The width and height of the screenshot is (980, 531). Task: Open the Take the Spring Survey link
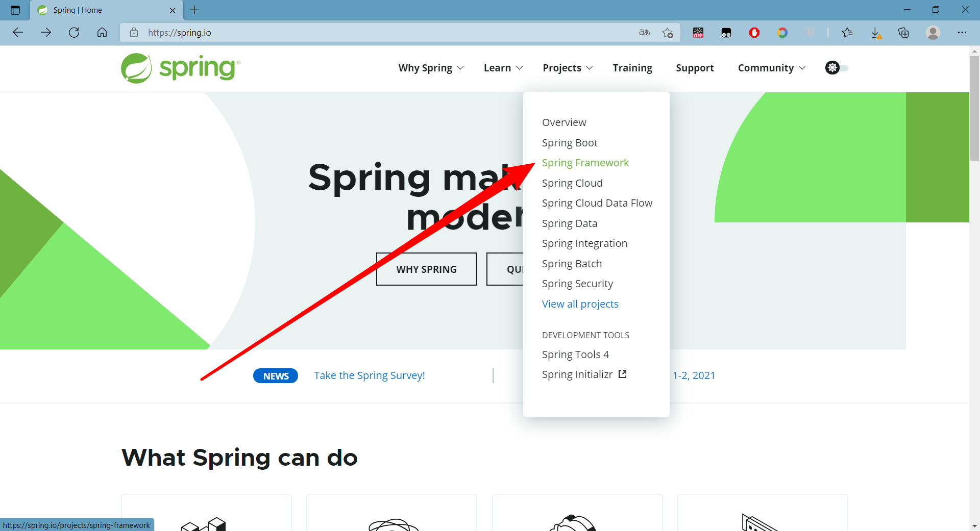(x=369, y=375)
